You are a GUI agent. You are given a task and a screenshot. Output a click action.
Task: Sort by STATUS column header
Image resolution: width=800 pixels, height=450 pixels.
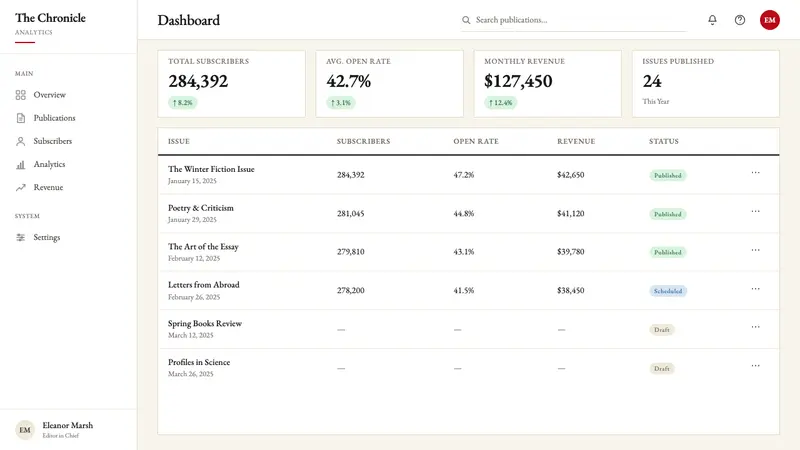(664, 141)
